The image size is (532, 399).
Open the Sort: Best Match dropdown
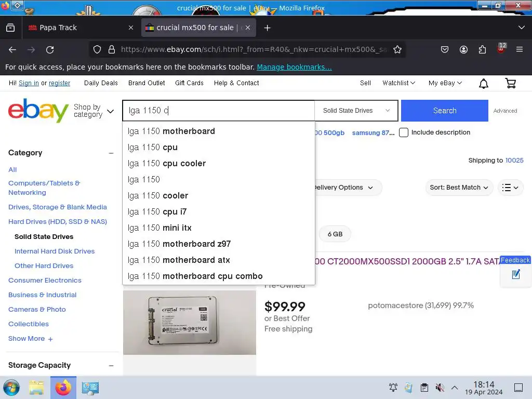click(x=459, y=188)
